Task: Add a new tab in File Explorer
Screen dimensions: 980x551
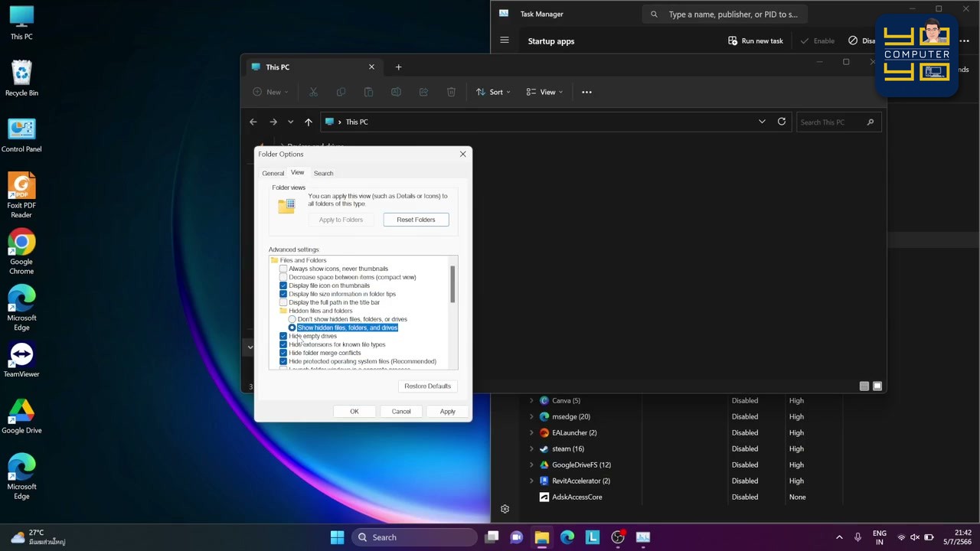Action: [x=398, y=67]
